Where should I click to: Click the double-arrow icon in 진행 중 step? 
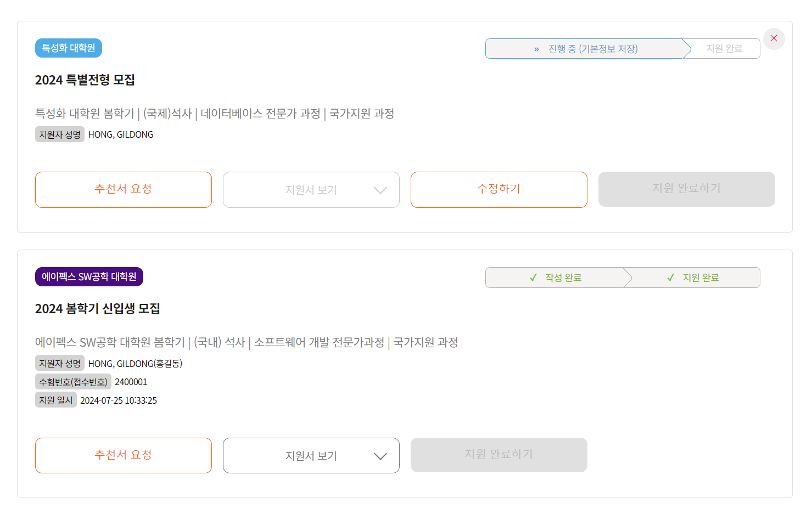pyautogui.click(x=536, y=49)
